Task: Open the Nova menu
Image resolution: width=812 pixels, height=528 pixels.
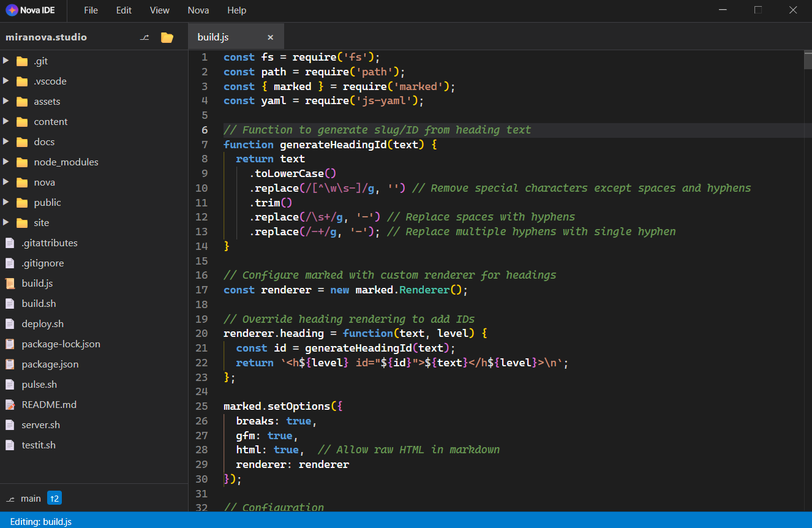Action: [x=198, y=10]
